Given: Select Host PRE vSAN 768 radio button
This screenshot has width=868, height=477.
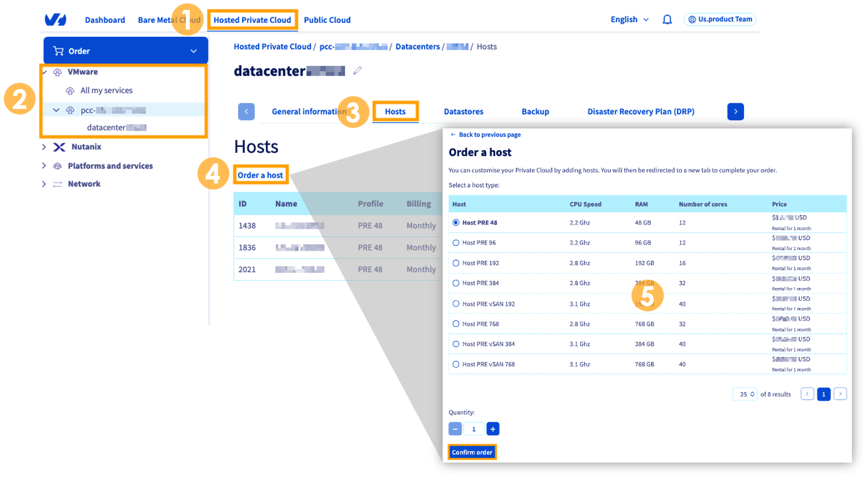Looking at the screenshot, I should tap(456, 365).
